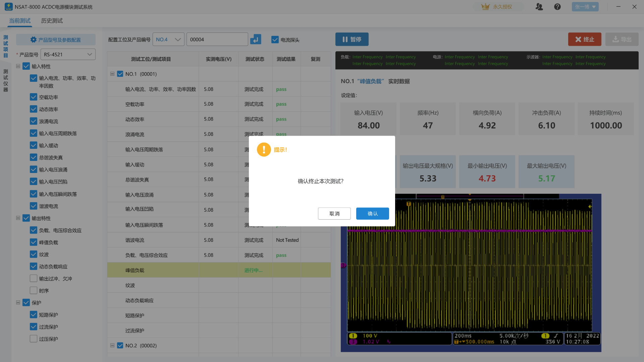644x362 pixels.
Task: Click the blue enter-arrow icon beside product number
Action: point(256,40)
